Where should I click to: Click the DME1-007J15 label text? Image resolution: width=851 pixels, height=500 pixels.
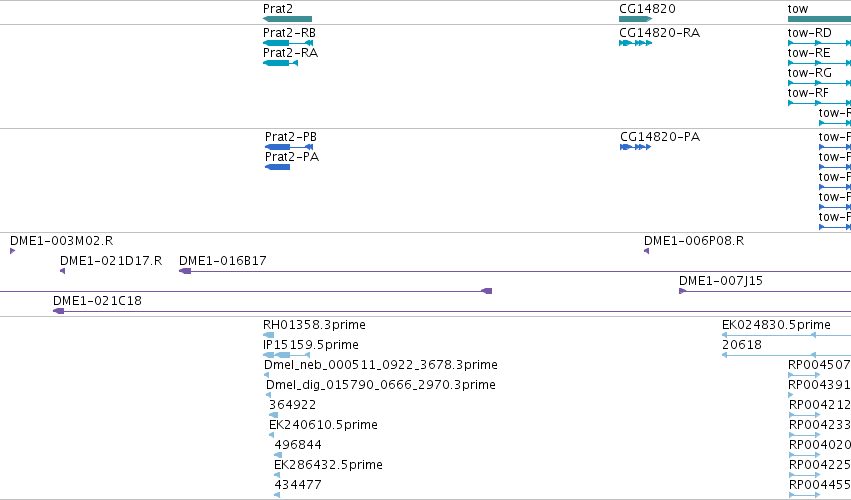(721, 281)
